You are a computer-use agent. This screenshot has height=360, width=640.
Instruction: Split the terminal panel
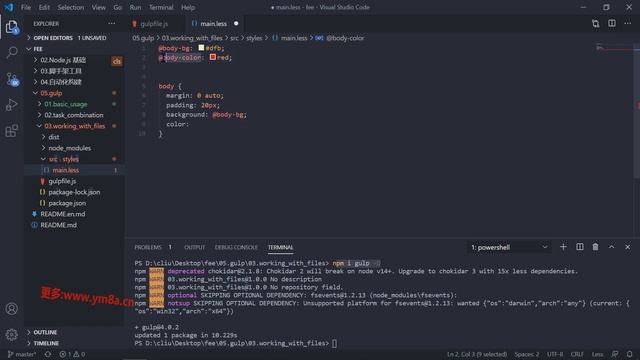(x=580, y=247)
